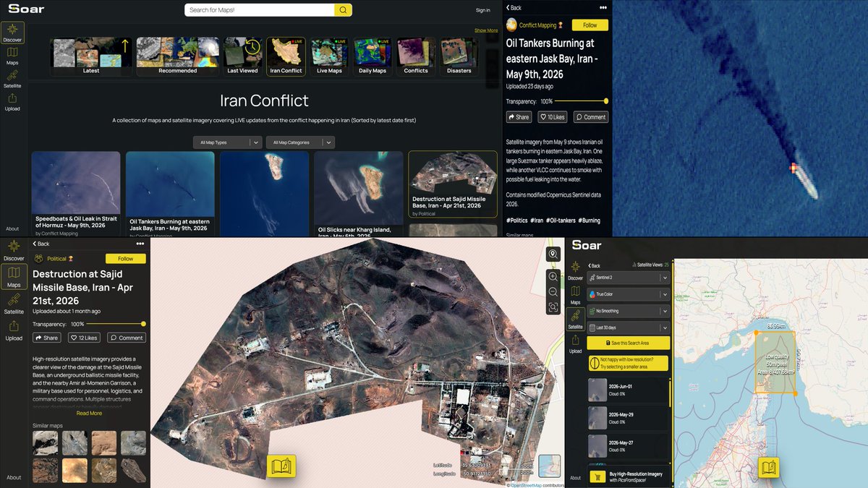Open Maps in the Sajid panel sidebar

pos(14,277)
